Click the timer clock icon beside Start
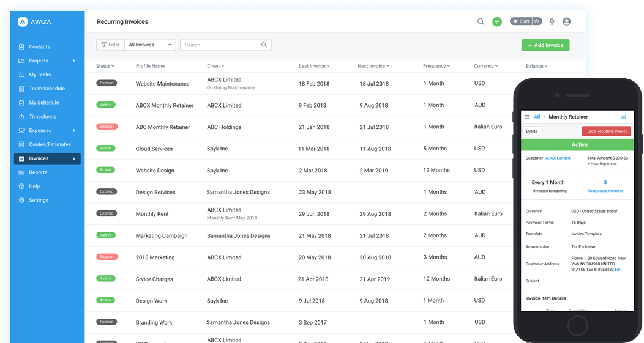Image resolution: width=644 pixels, height=343 pixels. pyautogui.click(x=537, y=21)
